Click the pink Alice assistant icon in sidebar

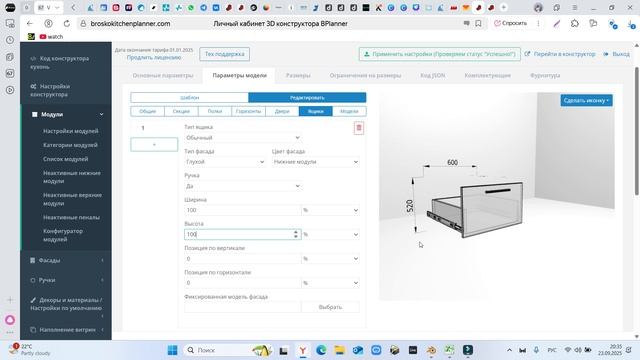pos(10,320)
